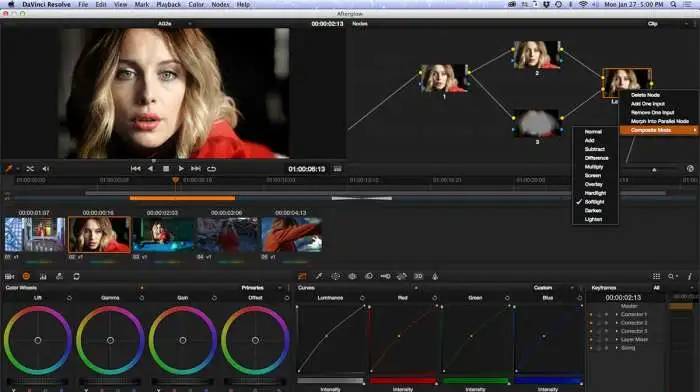The width and height of the screenshot is (700, 392).
Task: Open the Power Window palette icon
Action: point(335,276)
